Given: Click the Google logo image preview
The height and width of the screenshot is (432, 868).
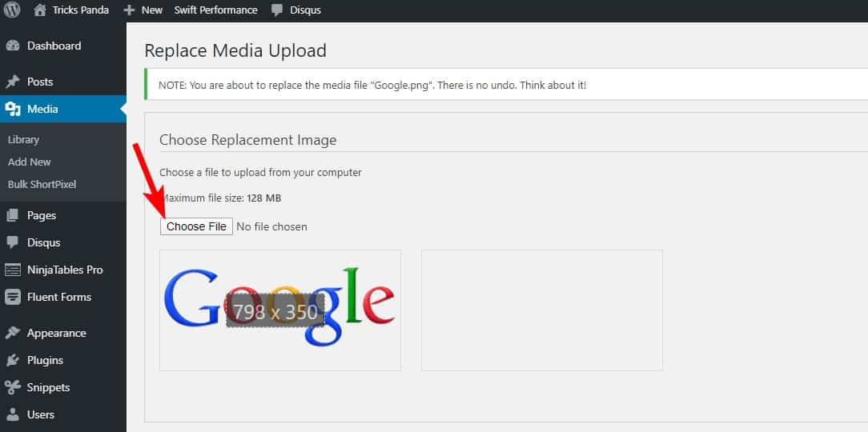Looking at the screenshot, I should pos(279,310).
